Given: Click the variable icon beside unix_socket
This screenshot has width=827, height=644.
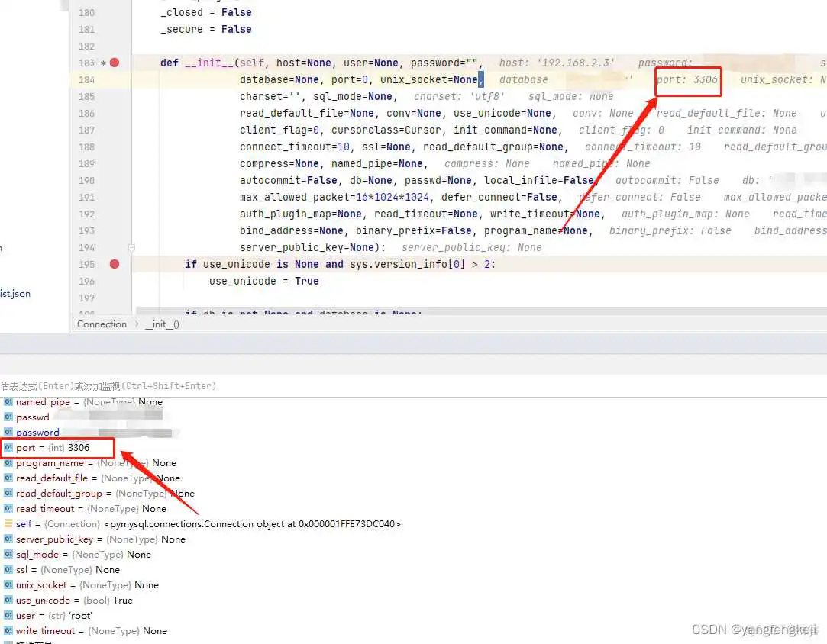Looking at the screenshot, I should pos(8,585).
